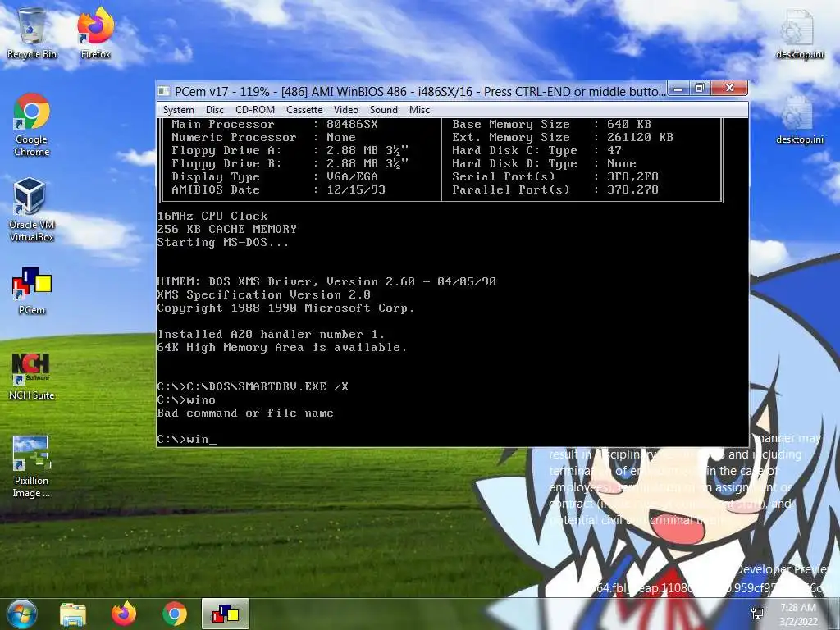Click the 'Installed A20 handler number 1.' line

coord(271,335)
